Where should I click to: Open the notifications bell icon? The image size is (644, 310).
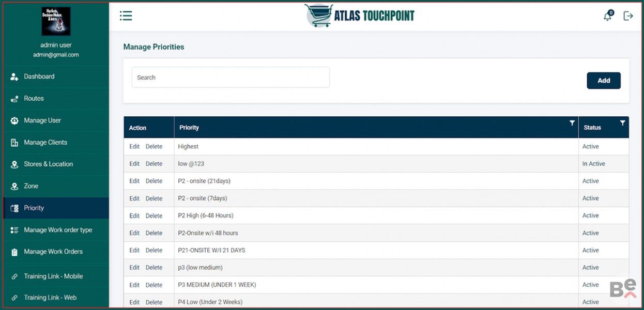click(x=608, y=16)
